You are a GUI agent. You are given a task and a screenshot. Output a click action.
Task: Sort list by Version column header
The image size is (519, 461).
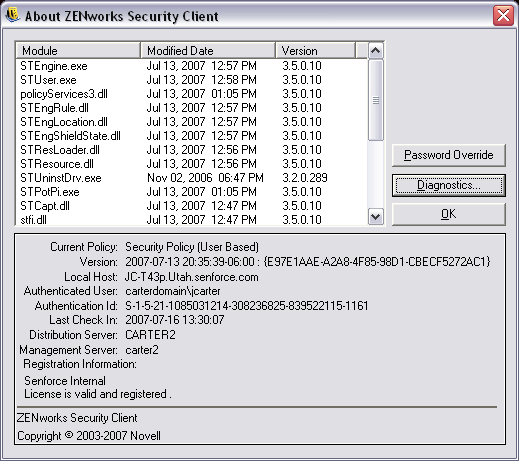[316, 51]
